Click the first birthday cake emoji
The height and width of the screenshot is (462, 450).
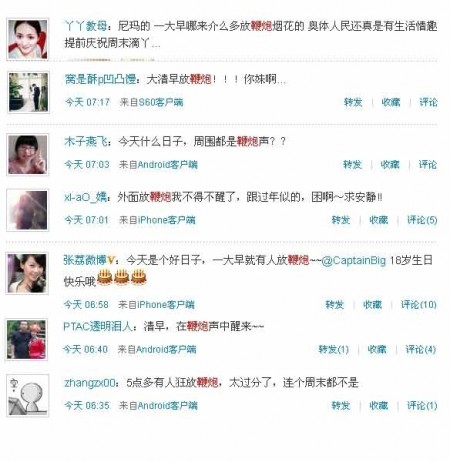click(x=105, y=277)
